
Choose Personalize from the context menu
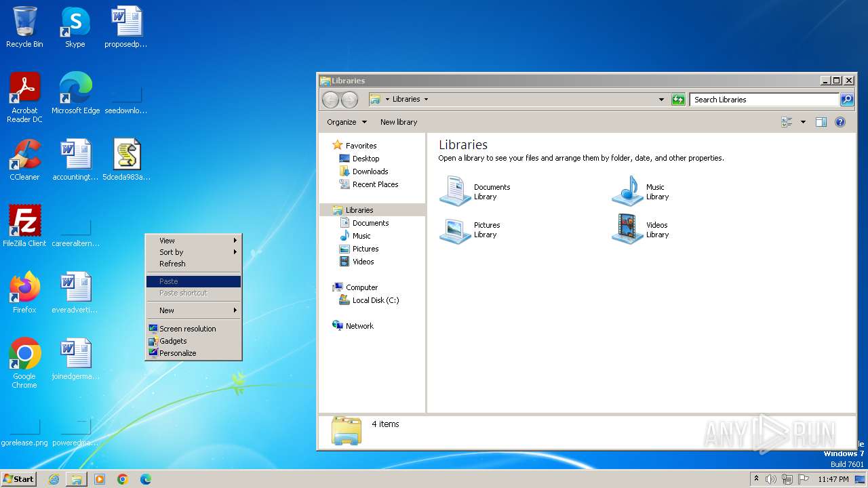[x=193, y=353]
